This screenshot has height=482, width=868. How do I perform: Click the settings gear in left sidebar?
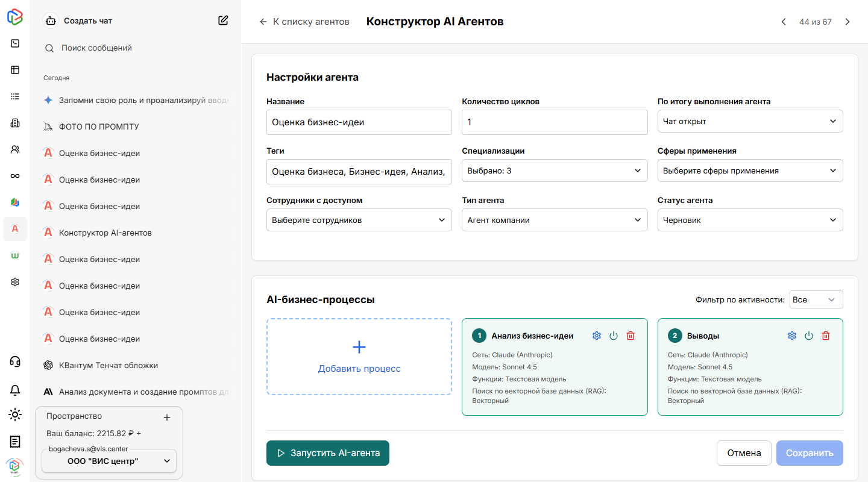(x=15, y=282)
